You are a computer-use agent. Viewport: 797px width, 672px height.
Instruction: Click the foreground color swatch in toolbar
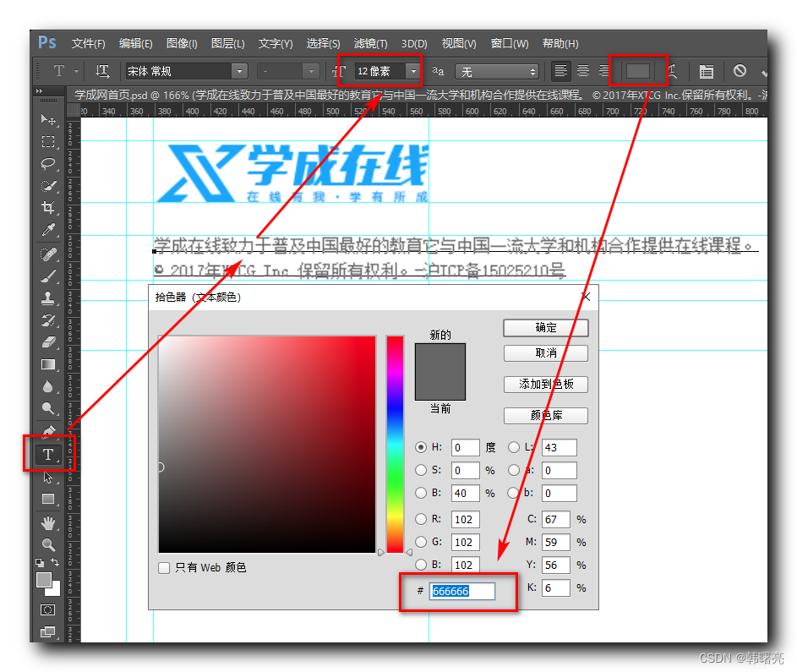(x=44, y=580)
